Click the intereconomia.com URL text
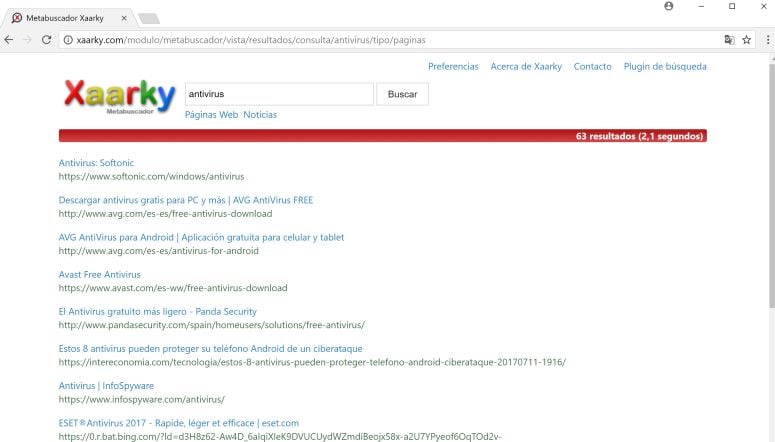The width and height of the screenshot is (775, 442). click(312, 362)
